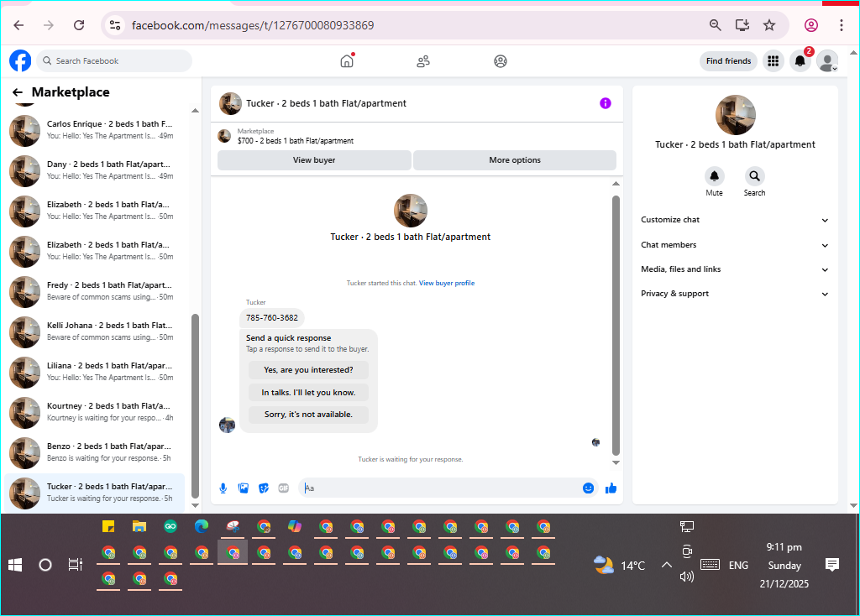Go back with Marketplace back arrow
Image resolution: width=860 pixels, height=616 pixels.
tap(18, 92)
